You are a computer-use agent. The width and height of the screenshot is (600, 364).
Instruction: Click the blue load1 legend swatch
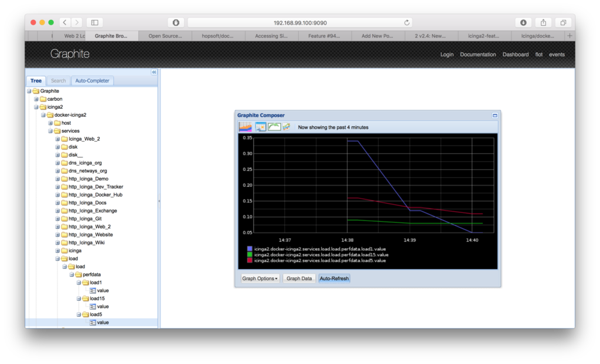point(250,249)
